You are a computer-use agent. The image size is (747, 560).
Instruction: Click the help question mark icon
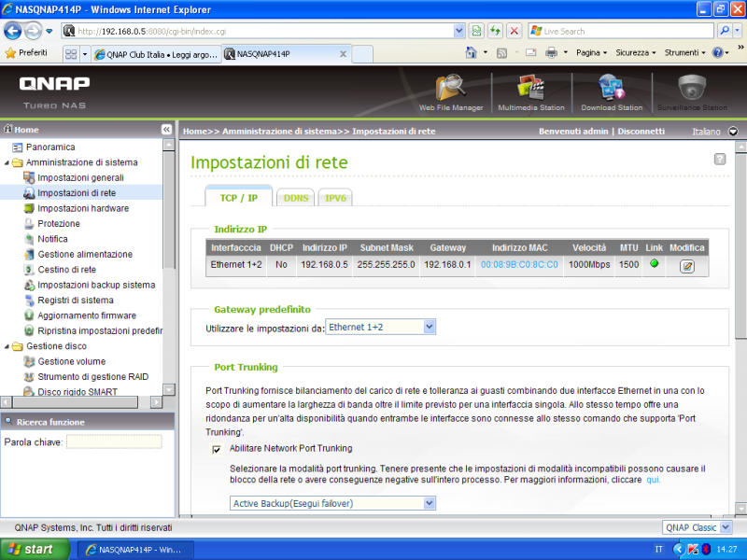[x=720, y=160]
